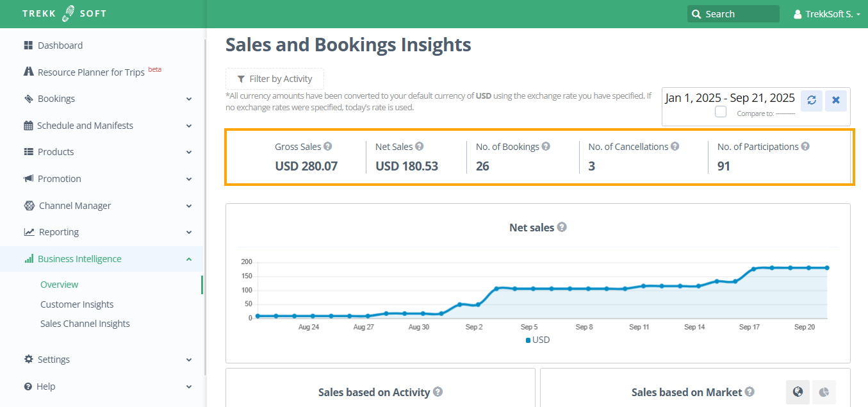
Task: Switch to pie chart view icon
Action: pyautogui.click(x=824, y=392)
